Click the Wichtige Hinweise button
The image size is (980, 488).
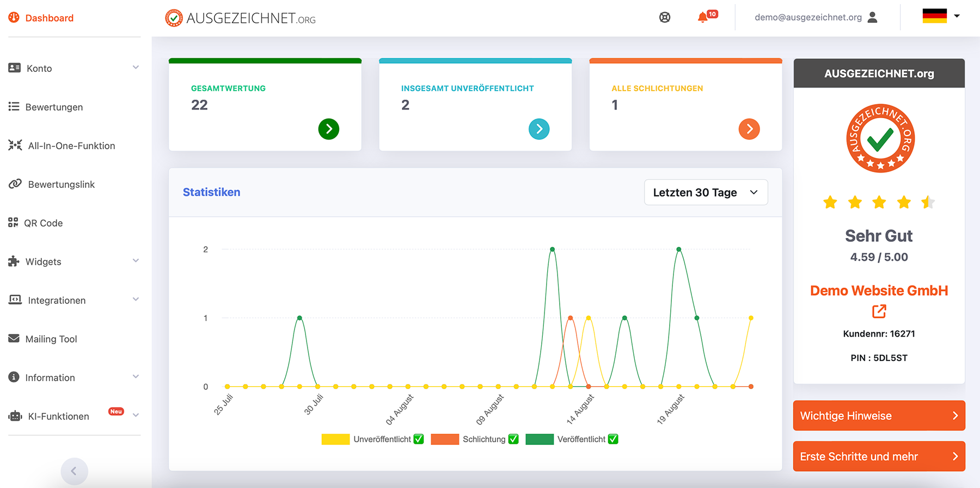click(x=879, y=416)
